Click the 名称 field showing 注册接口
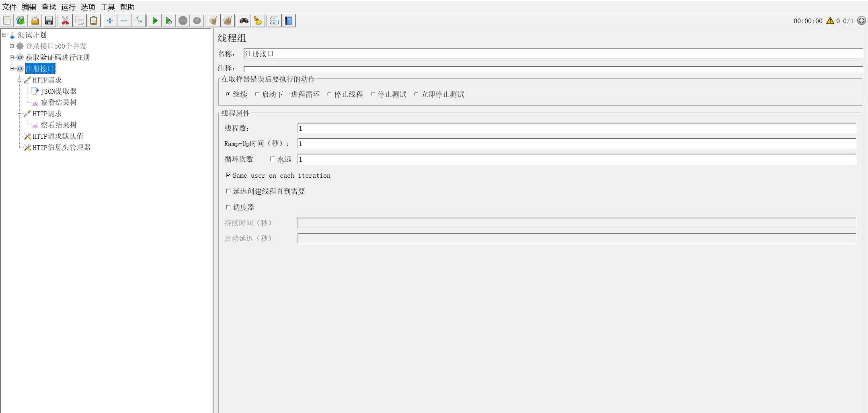 click(553, 54)
